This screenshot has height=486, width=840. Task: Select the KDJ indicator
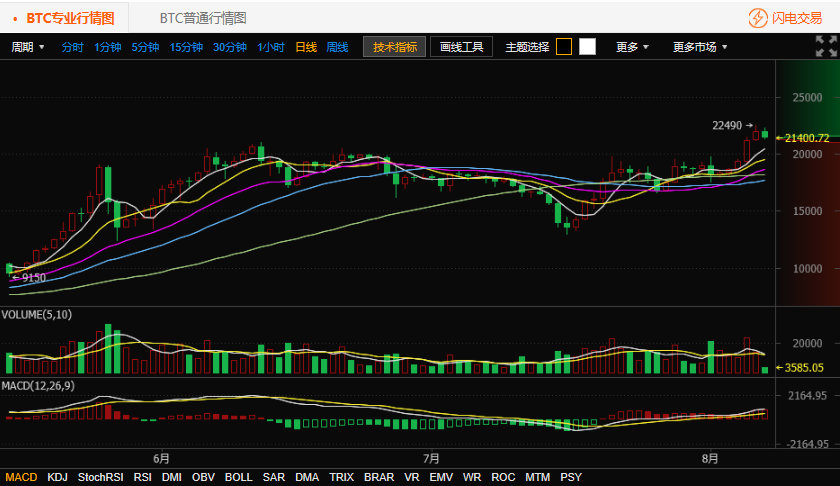click(x=58, y=478)
